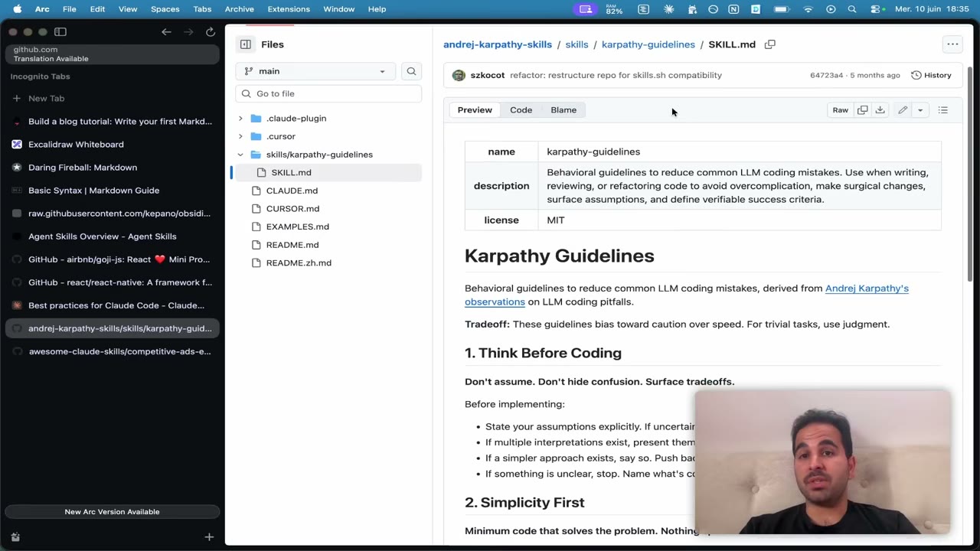
Task: Open Wi-Fi status in menu bar
Action: 808,9
